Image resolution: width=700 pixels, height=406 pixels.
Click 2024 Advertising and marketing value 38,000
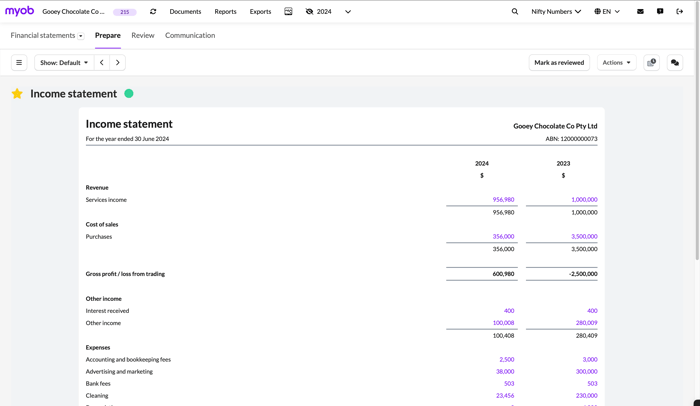[505, 371]
